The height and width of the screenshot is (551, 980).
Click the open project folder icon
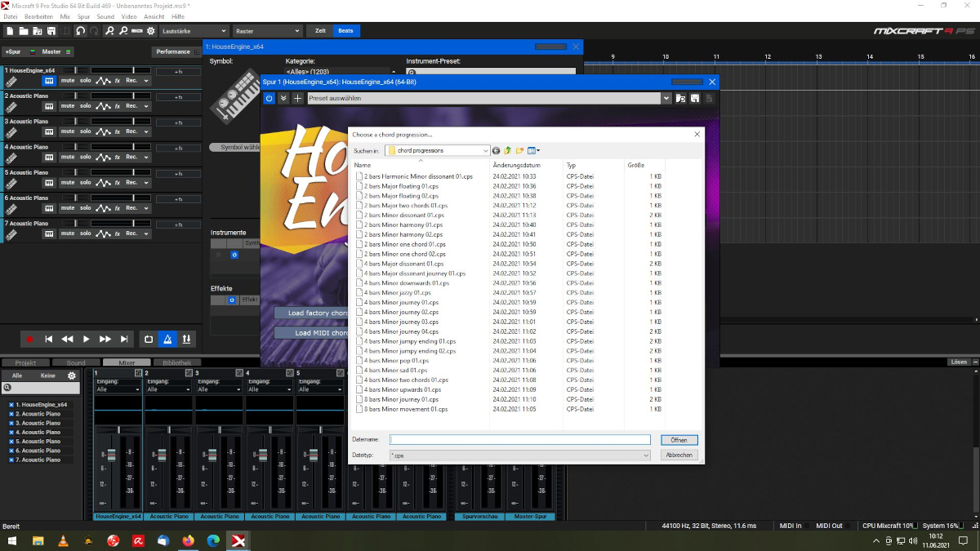pos(24,31)
